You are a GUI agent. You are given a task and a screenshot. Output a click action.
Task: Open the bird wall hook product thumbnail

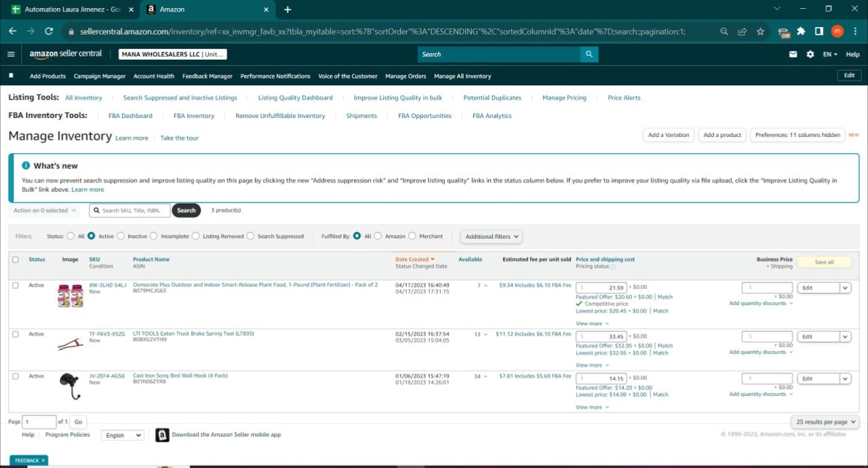pos(71,387)
